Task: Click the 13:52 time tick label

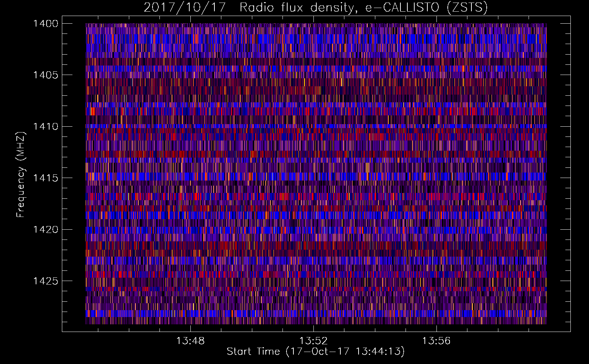Action: [313, 341]
